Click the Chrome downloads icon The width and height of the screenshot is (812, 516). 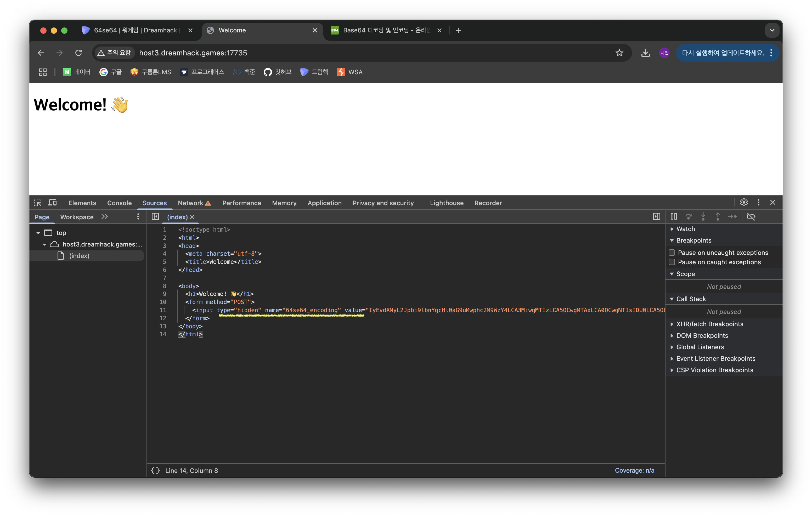[645, 53]
